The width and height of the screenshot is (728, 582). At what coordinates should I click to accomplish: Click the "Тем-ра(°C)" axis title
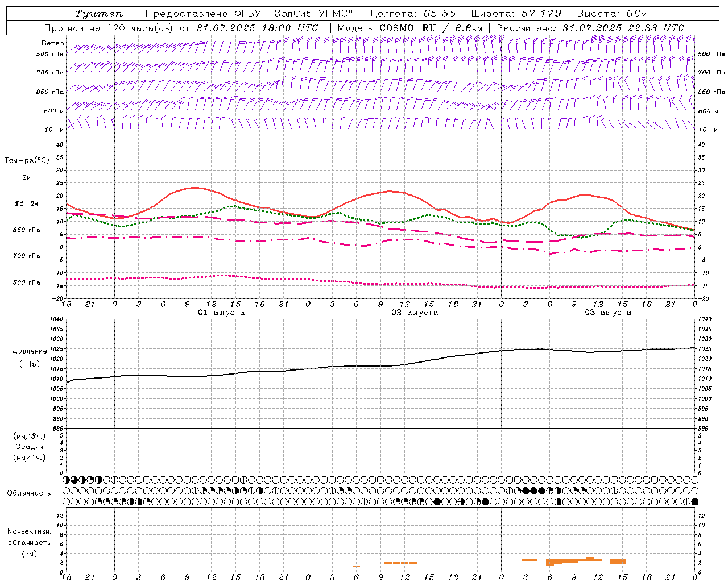tap(27, 161)
